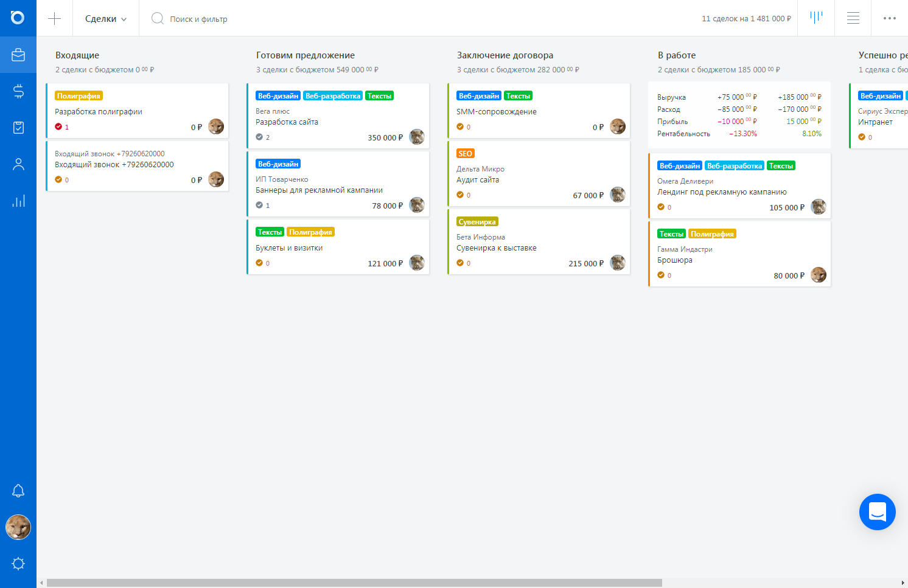Click overdue task indicator on Разработка полиграфии

click(61, 127)
